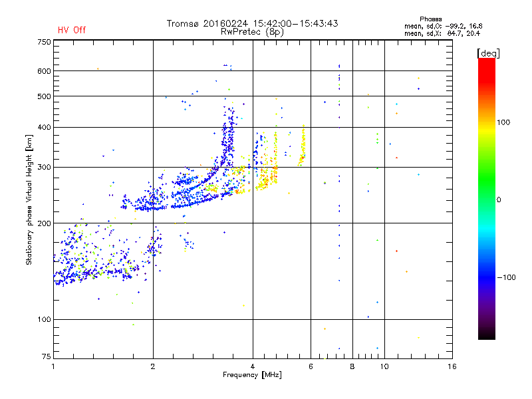This screenshot has width=532, height=399.
Task: Click y-axis tick label 200
Action: (44, 223)
